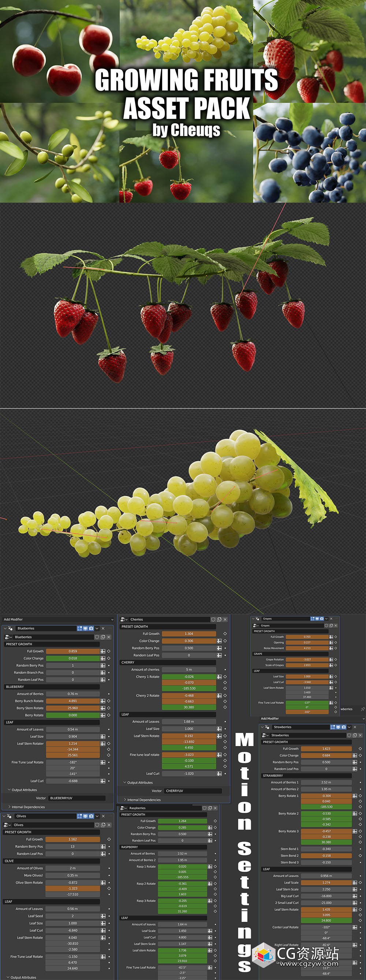Toggle attribute input for Blueberries Leaf Curl
This screenshot has width=366, height=980.
pyautogui.click(x=103, y=781)
